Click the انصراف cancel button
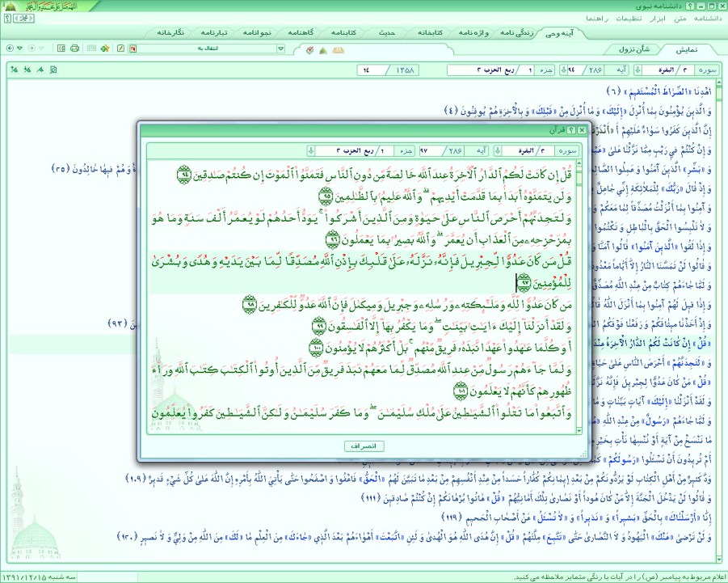Image resolution: width=728 pixels, height=583 pixels. pyautogui.click(x=364, y=446)
